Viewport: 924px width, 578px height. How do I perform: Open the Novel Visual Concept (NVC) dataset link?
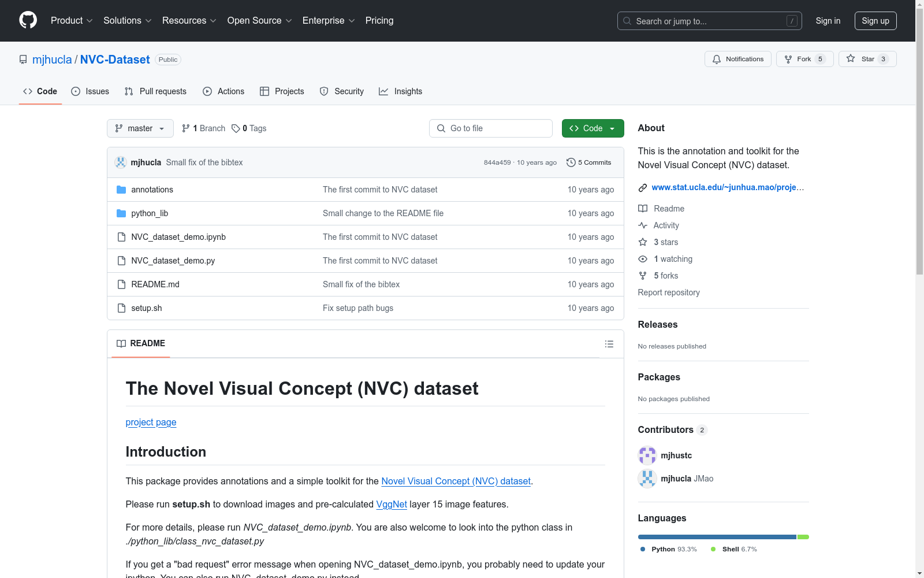(x=456, y=481)
